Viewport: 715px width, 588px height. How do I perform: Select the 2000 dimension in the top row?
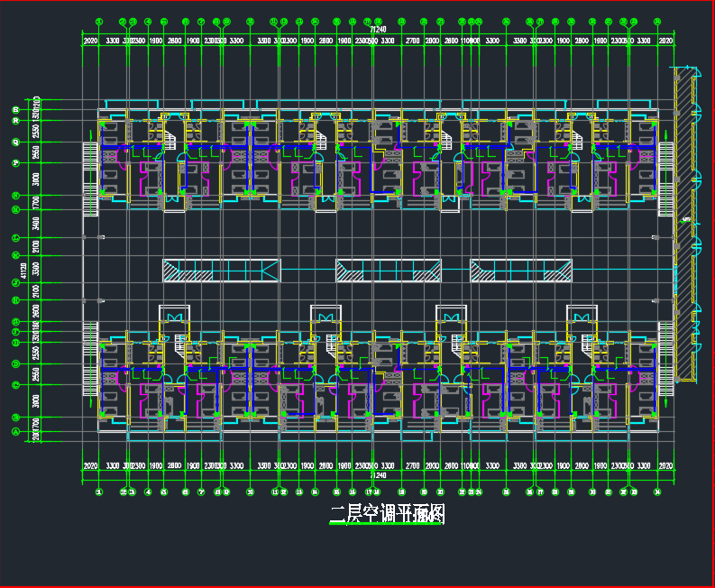tap(432, 41)
